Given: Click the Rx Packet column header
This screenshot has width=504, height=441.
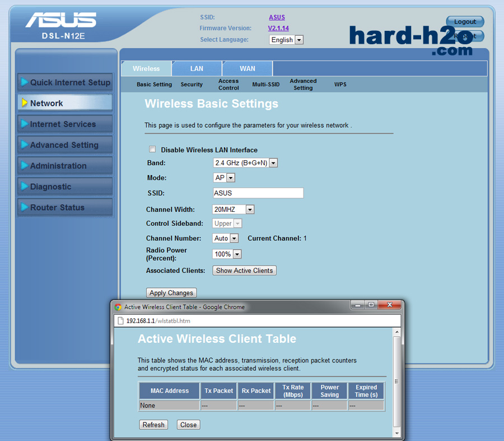Looking at the screenshot, I should pyautogui.click(x=256, y=391).
